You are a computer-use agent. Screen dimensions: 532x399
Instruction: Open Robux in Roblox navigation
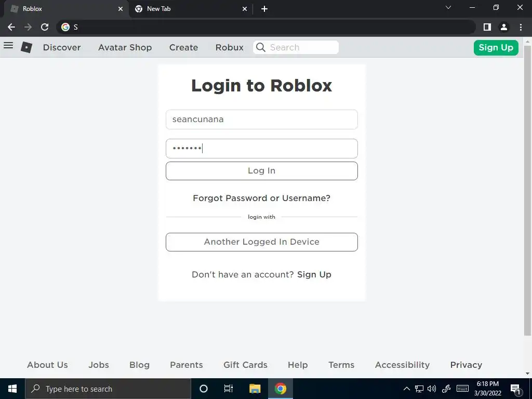pyautogui.click(x=229, y=47)
